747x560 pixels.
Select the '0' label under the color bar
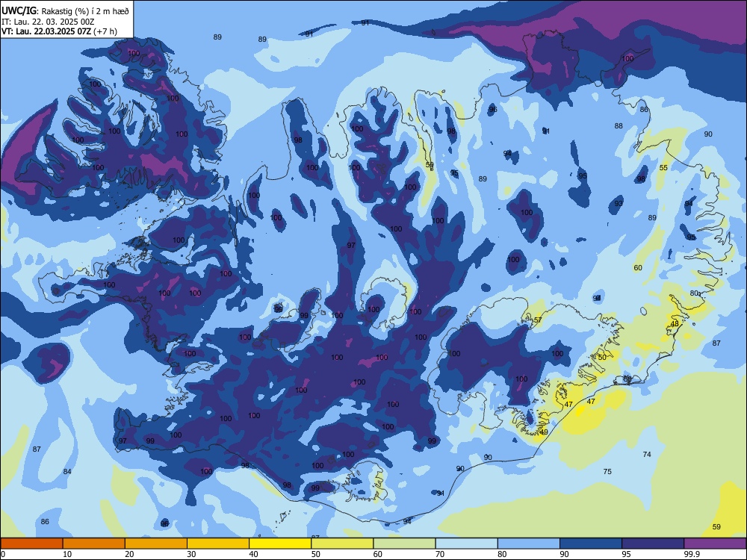3,554
